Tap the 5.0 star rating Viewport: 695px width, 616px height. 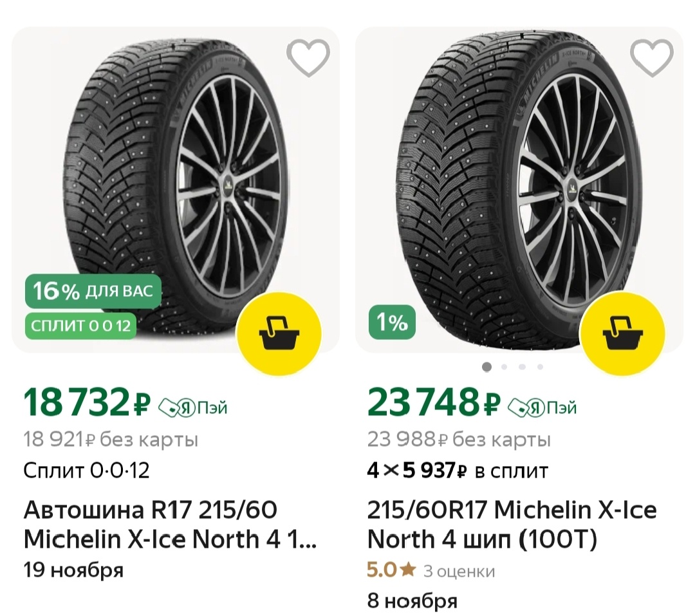(x=390, y=570)
